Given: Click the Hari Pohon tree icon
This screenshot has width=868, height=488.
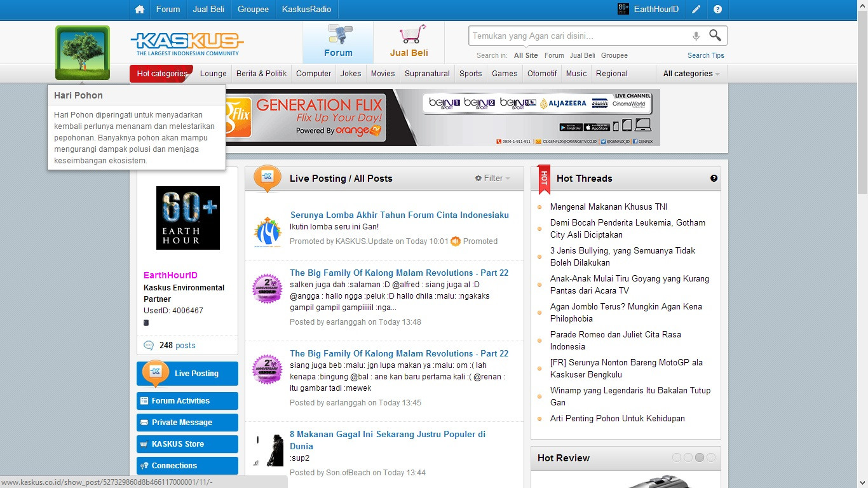Looking at the screenshot, I should tap(83, 52).
